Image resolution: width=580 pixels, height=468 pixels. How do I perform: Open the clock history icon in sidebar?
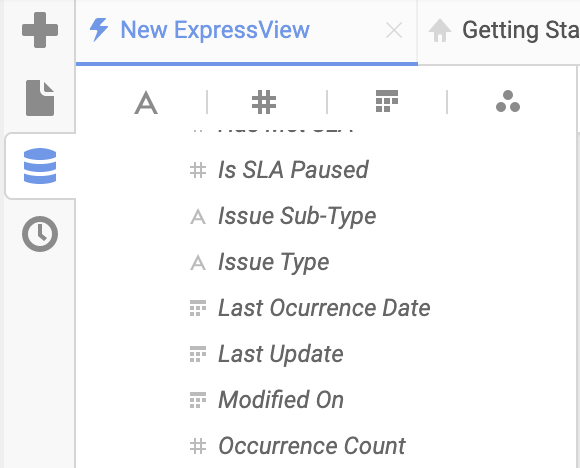[40, 234]
